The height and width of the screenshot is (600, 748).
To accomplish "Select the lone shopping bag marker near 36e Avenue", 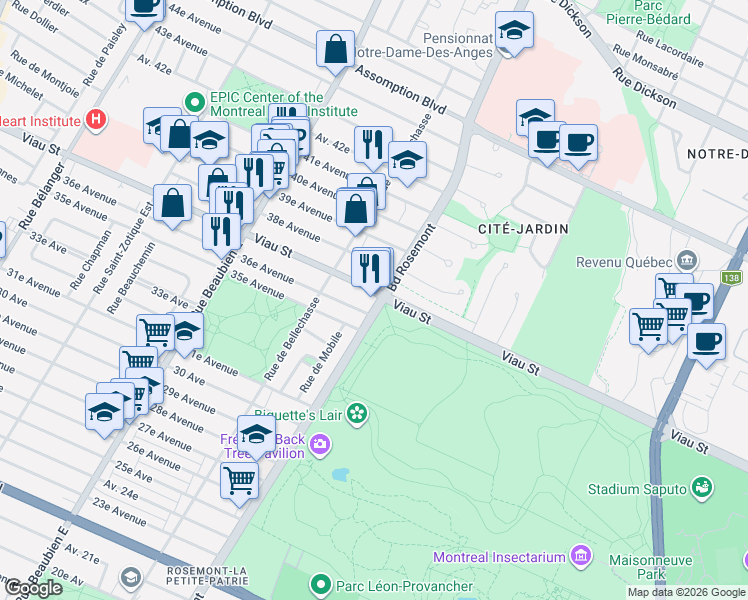I will (x=172, y=204).
